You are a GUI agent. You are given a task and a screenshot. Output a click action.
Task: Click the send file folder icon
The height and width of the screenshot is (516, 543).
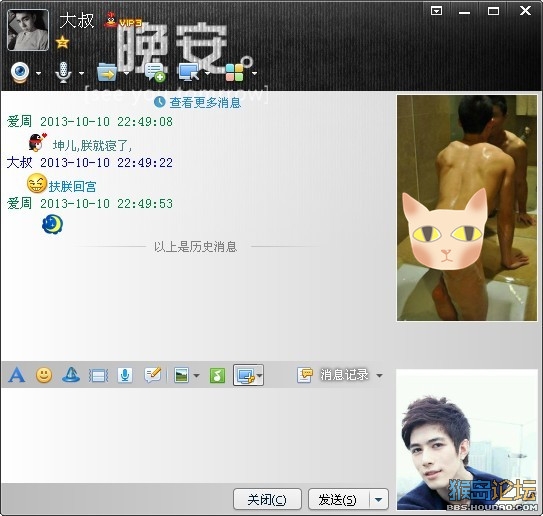pyautogui.click(x=106, y=72)
